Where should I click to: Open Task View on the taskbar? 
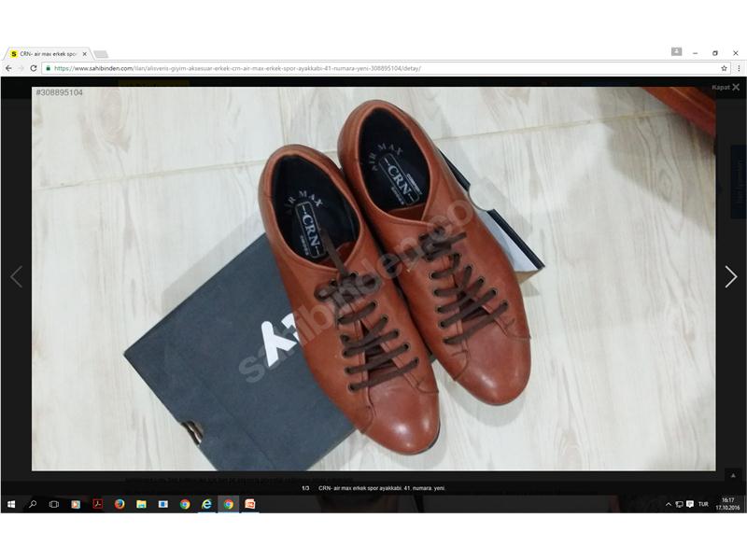54,504
